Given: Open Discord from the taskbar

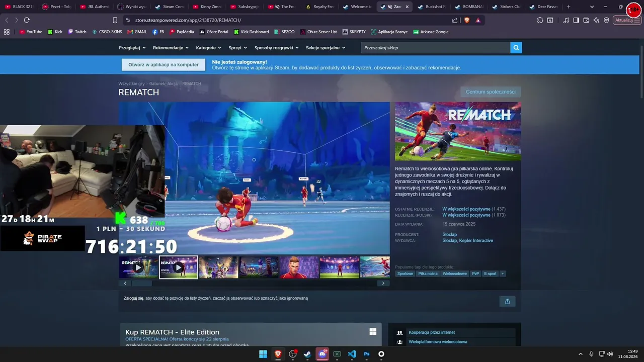Looking at the screenshot, I should pos(323,354).
